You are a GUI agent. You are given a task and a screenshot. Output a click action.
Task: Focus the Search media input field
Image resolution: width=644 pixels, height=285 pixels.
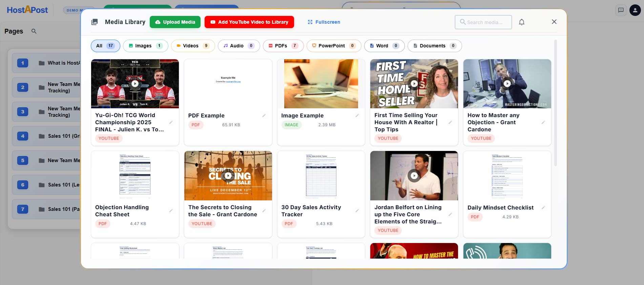[483, 22]
